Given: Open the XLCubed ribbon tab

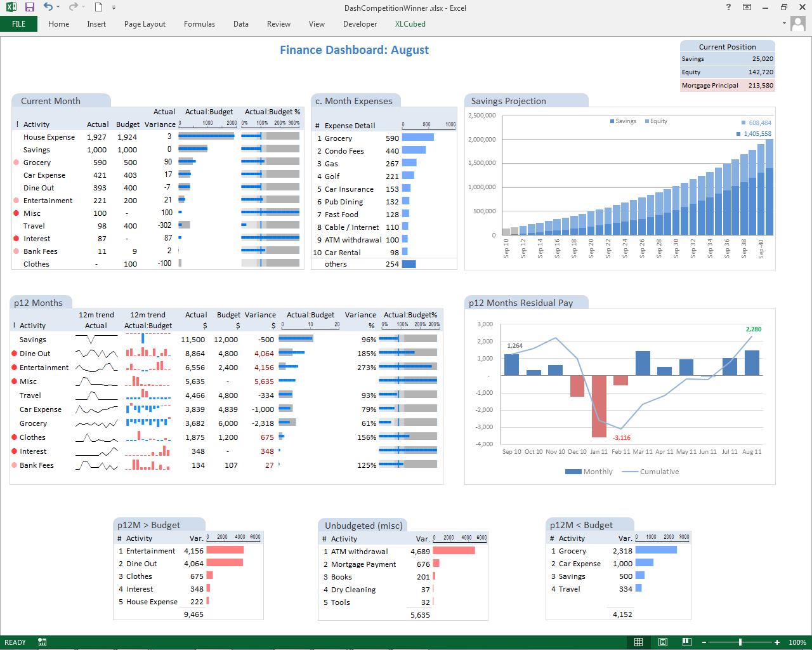Looking at the screenshot, I should click(410, 24).
